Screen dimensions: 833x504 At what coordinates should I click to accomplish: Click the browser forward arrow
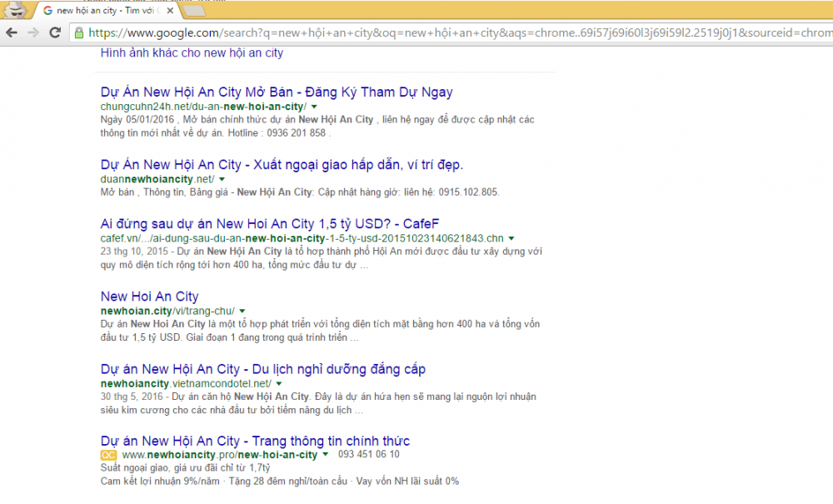click(x=33, y=33)
